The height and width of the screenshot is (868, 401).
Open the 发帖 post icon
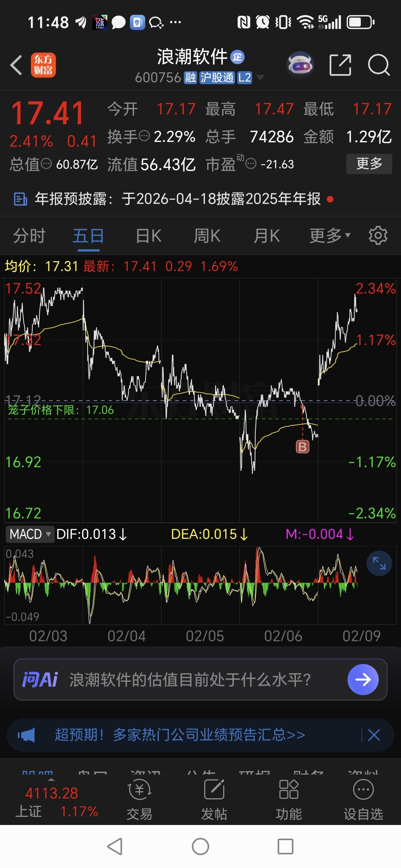pyautogui.click(x=214, y=799)
